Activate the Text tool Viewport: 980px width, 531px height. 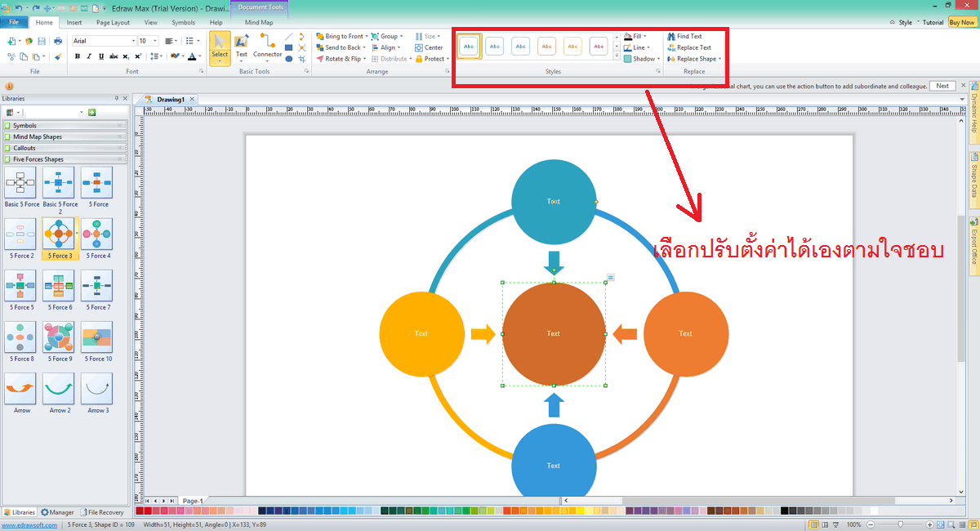(242, 47)
